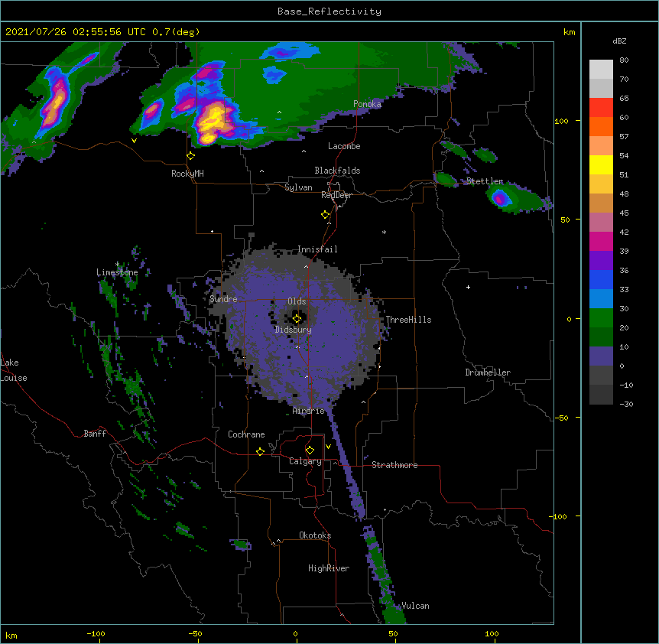This screenshot has width=659, height=644.
Task: Click the RockyMH label
Action: tap(187, 174)
